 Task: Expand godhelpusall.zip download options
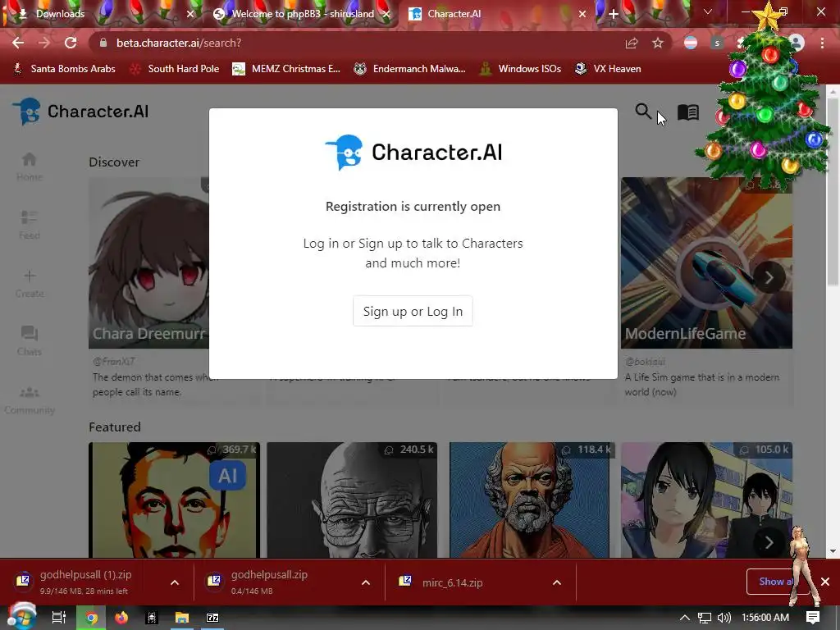[x=366, y=582]
